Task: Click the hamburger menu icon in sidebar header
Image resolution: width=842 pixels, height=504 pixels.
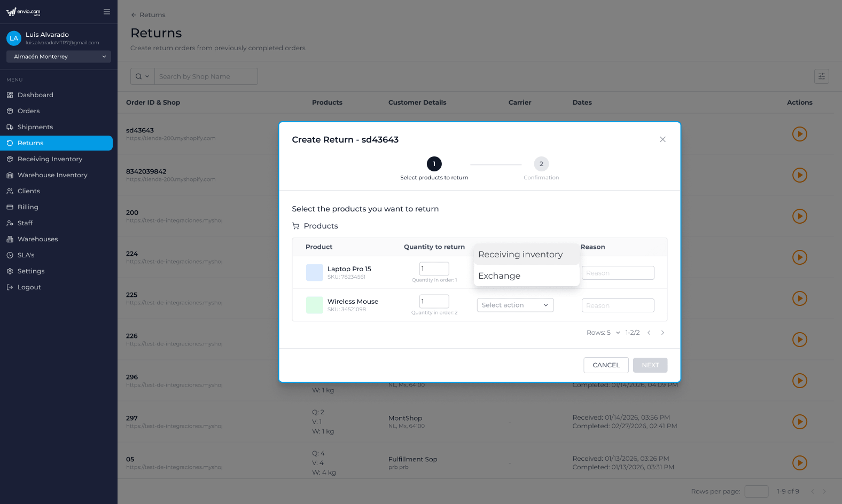Action: point(107,12)
